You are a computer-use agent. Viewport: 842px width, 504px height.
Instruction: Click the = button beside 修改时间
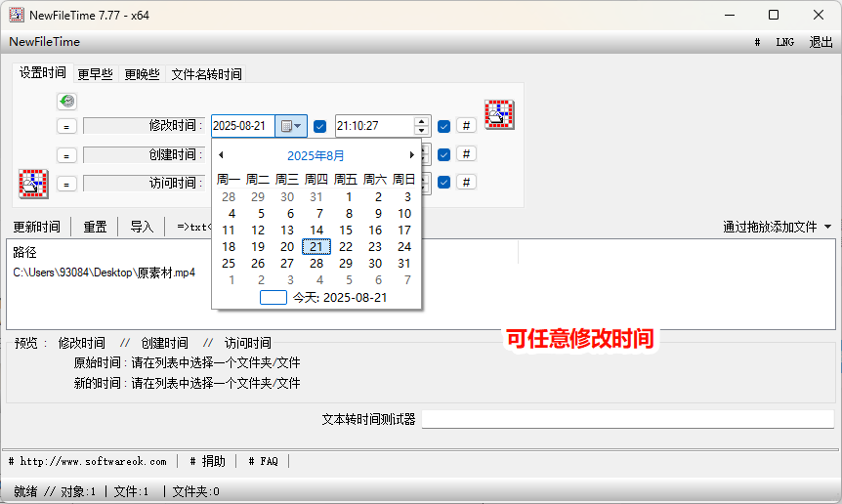tap(66, 127)
